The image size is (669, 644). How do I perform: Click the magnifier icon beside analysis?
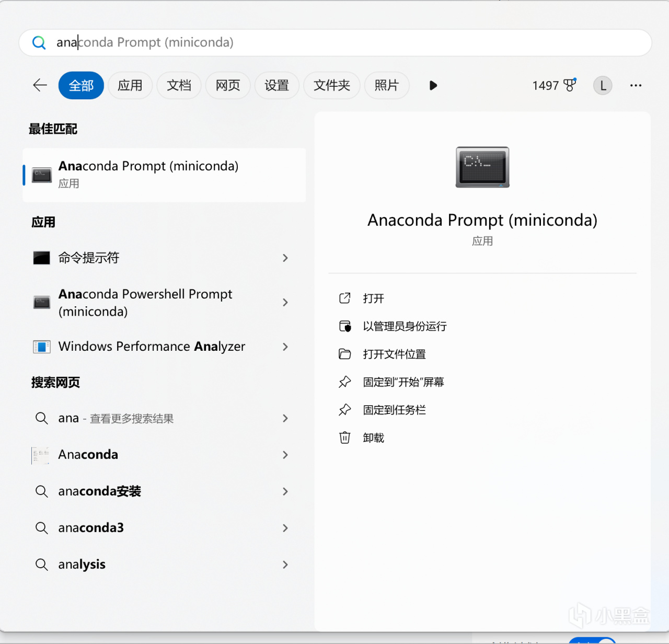point(42,565)
